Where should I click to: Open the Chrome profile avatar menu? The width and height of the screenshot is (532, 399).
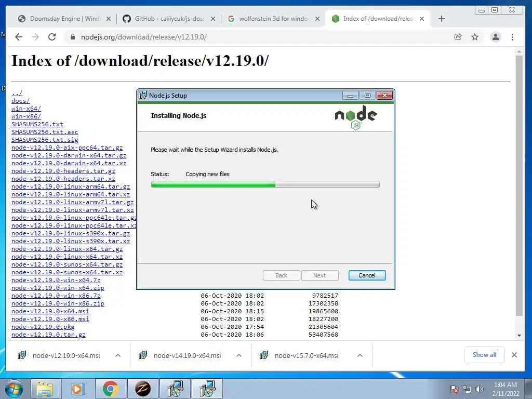pyautogui.click(x=495, y=37)
